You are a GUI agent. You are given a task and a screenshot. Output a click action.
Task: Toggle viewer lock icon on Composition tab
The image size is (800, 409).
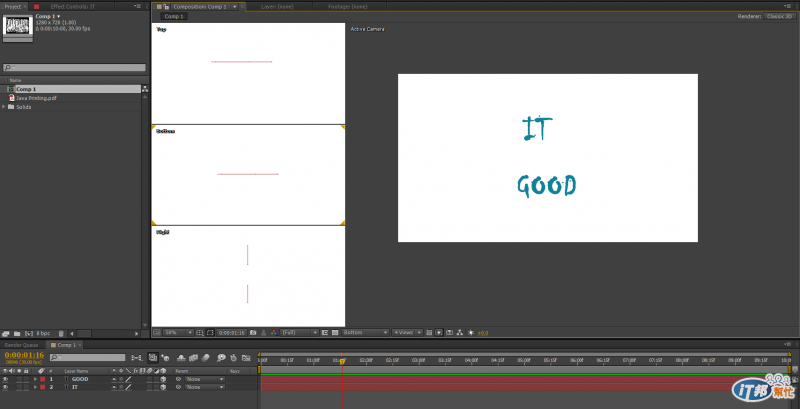click(x=167, y=7)
